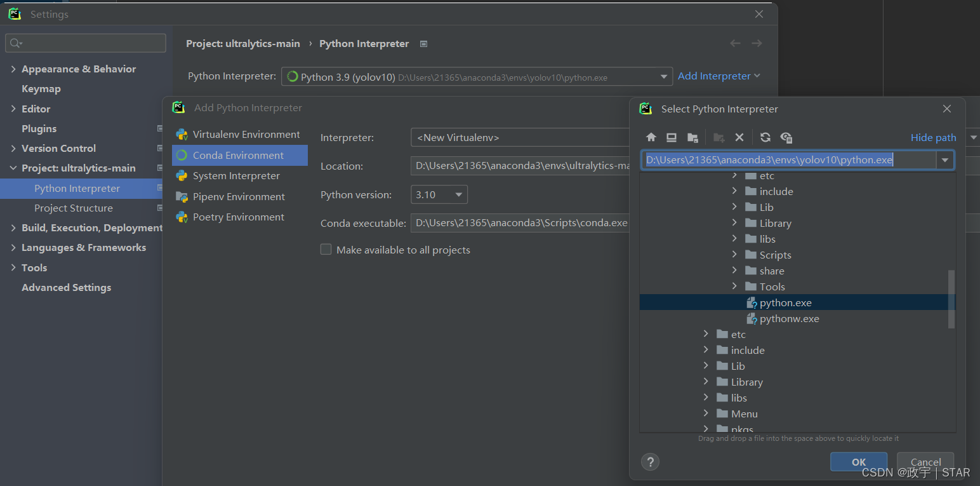This screenshot has height=486, width=980.
Task: Click the New Folder toolbar icon
Action: pyautogui.click(x=718, y=137)
